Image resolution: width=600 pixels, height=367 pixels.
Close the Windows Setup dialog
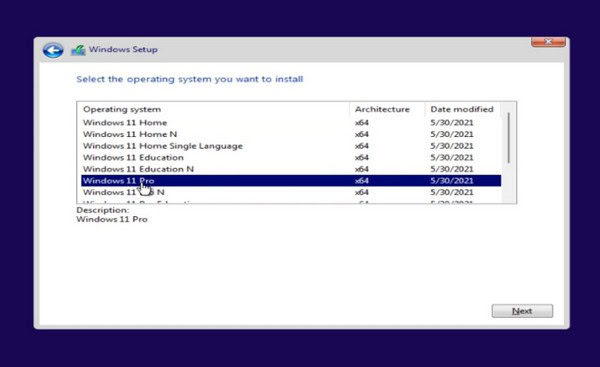pyautogui.click(x=548, y=42)
